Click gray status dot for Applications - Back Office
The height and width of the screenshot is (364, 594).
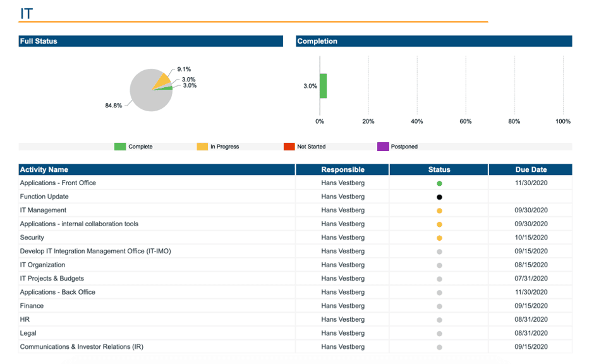click(439, 293)
